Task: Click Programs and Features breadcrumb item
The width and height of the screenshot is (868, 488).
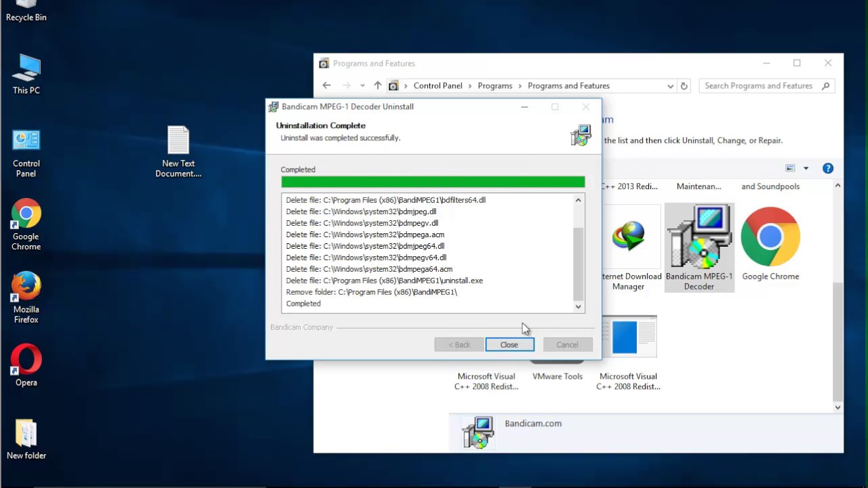Action: coord(568,86)
